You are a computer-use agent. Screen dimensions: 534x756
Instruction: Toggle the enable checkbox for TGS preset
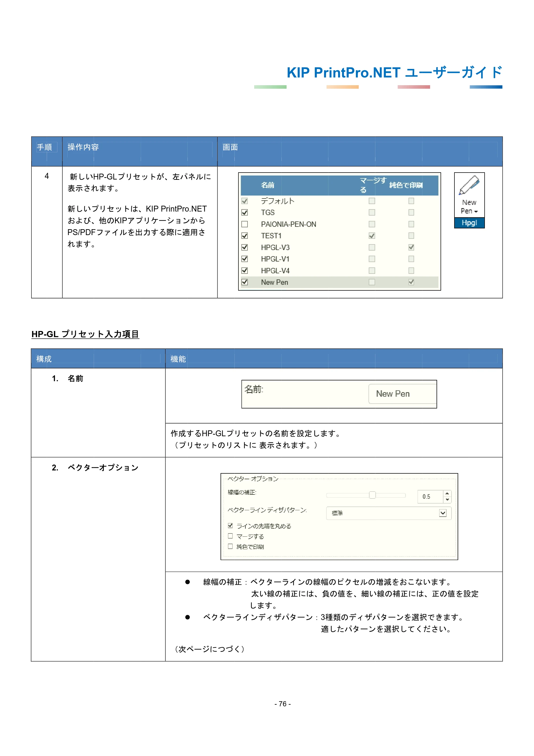(x=245, y=212)
